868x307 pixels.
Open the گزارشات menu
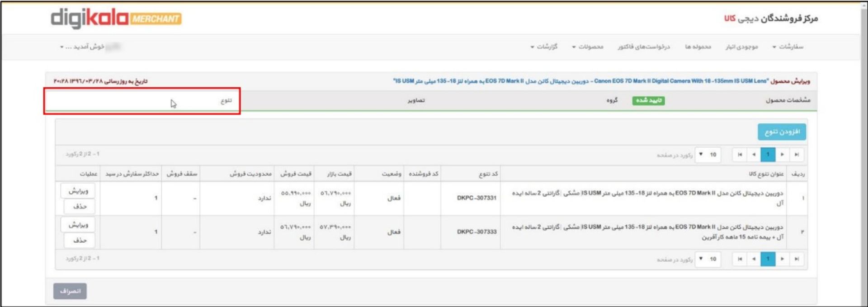[x=544, y=47]
